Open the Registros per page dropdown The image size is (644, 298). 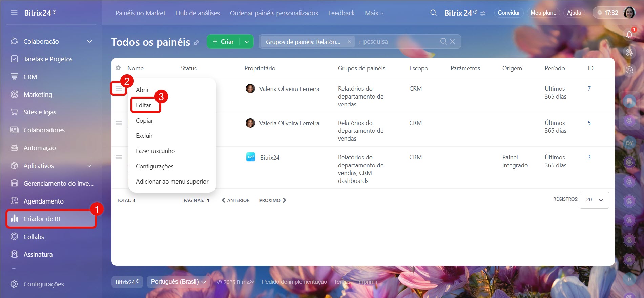[x=594, y=200]
